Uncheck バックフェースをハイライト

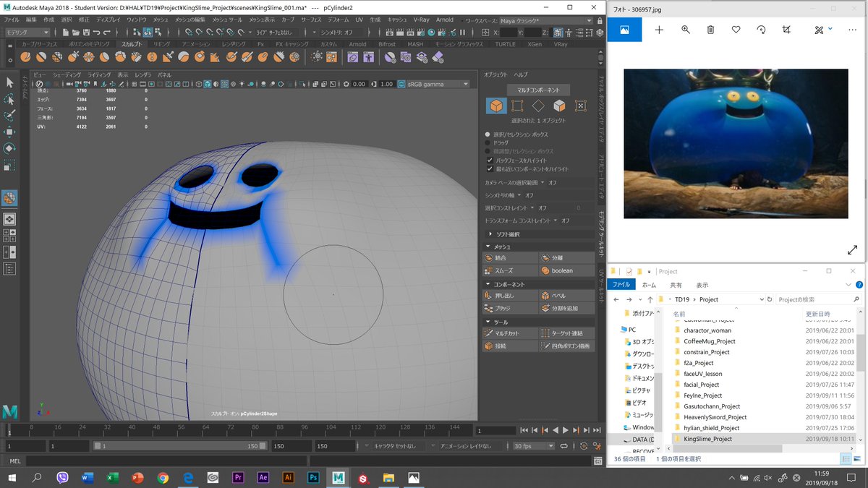[490, 159]
